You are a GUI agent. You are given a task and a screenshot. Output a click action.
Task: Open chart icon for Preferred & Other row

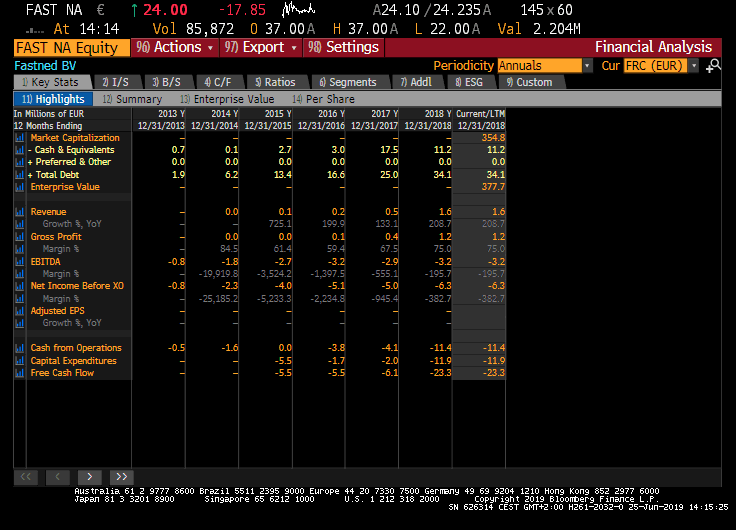tap(20, 162)
